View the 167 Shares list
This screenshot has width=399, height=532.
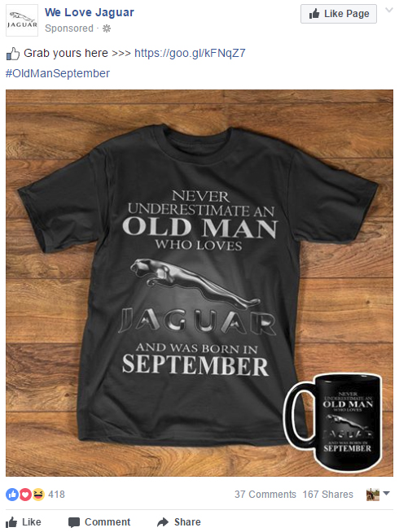click(x=327, y=495)
